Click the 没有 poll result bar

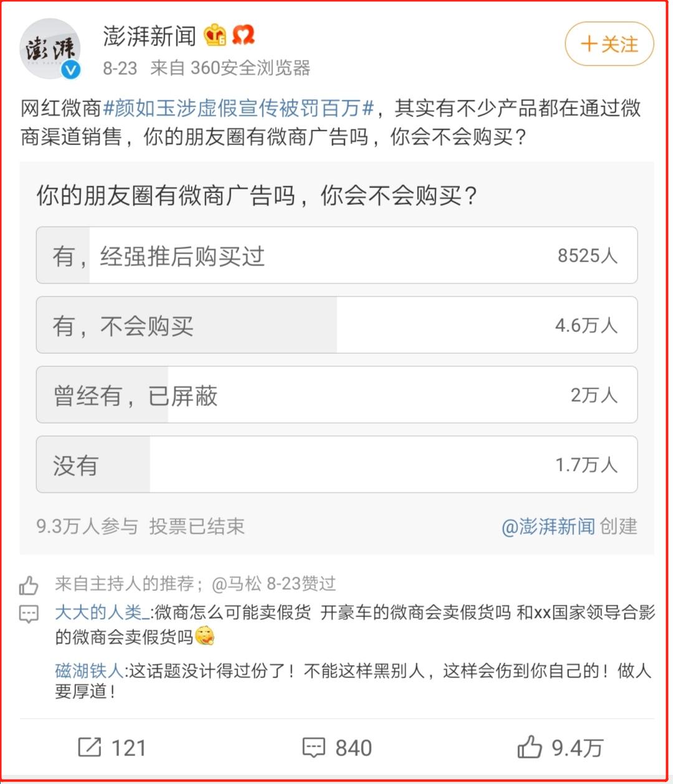(336, 465)
